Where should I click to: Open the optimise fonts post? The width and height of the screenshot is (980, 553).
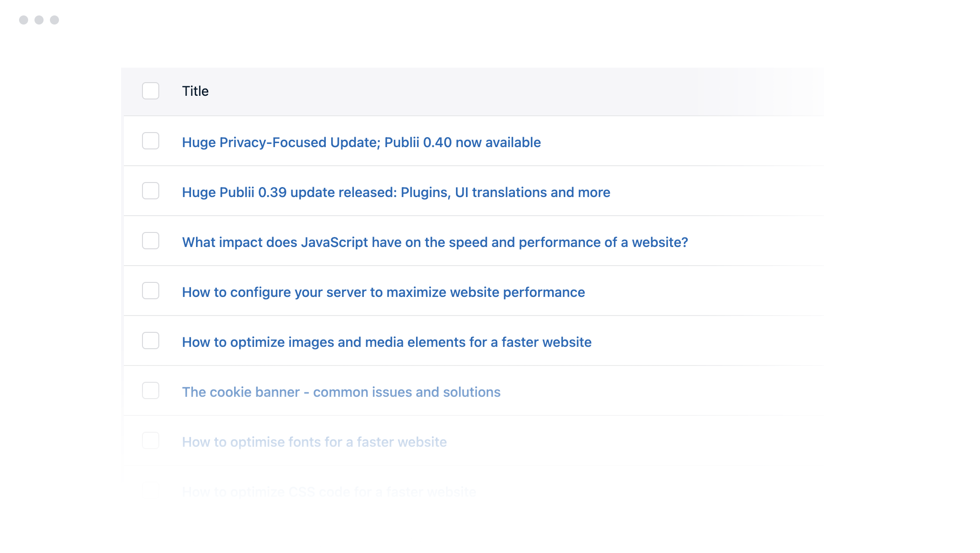[x=314, y=442]
